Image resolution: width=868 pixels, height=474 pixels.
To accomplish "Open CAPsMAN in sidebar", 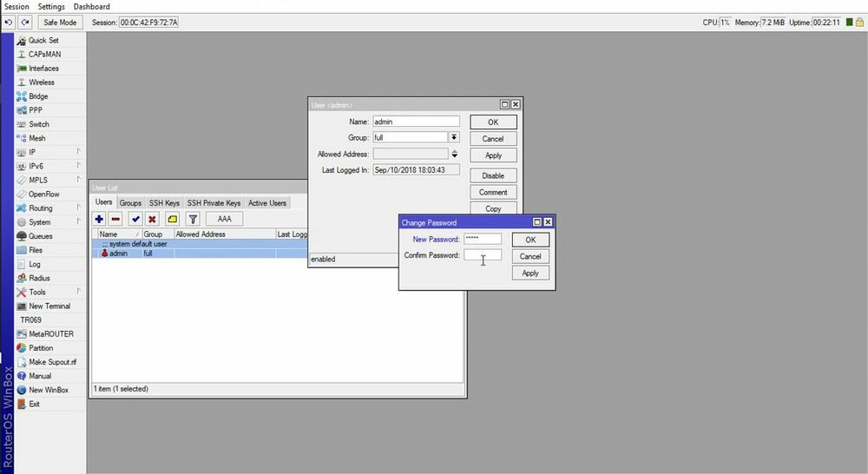I will pyautogui.click(x=49, y=55).
